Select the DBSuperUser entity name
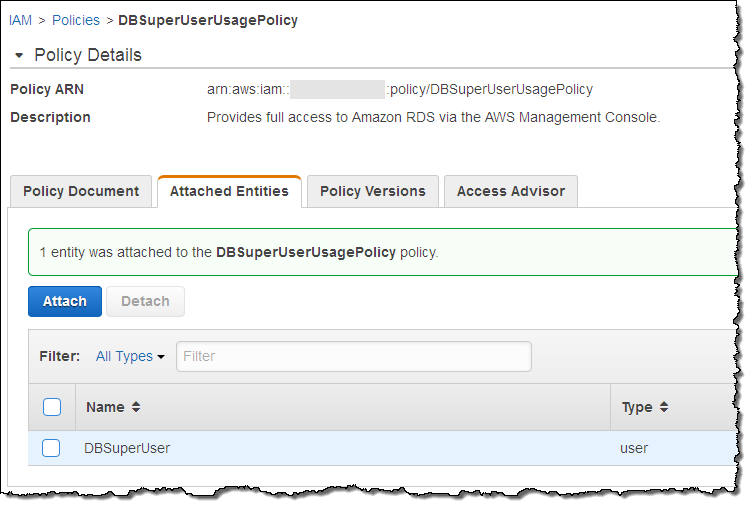Image resolution: width=751 pixels, height=506 pixels. point(128,448)
